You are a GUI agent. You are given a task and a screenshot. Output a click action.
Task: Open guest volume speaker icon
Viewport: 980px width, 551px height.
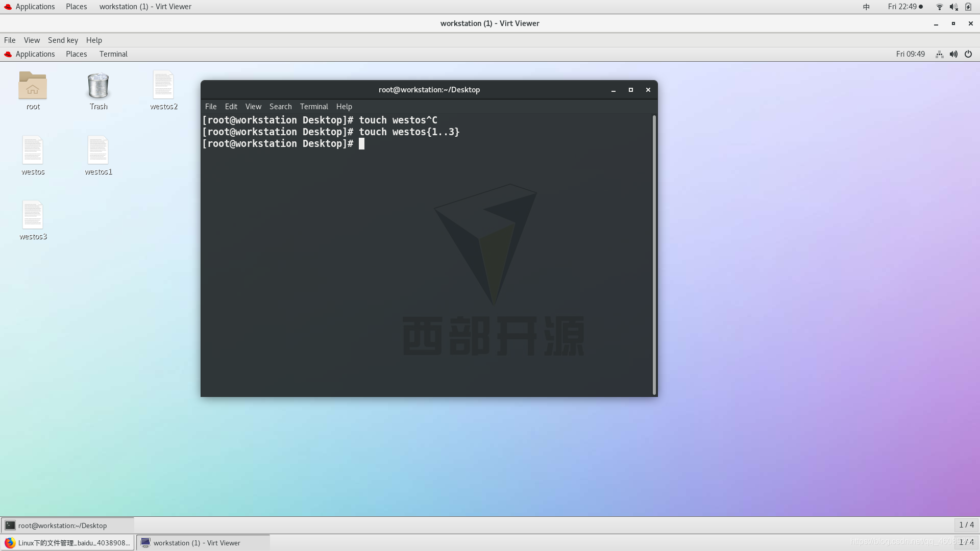click(x=953, y=54)
